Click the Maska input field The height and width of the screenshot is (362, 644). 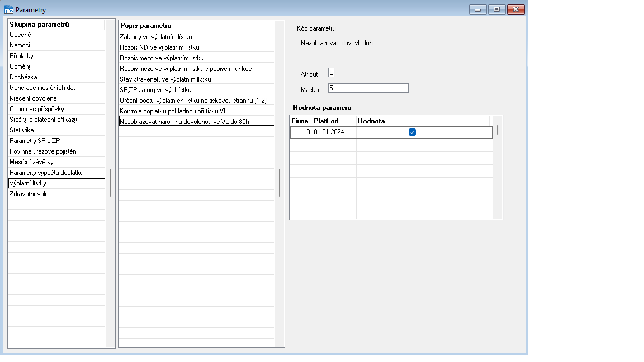[x=368, y=88]
